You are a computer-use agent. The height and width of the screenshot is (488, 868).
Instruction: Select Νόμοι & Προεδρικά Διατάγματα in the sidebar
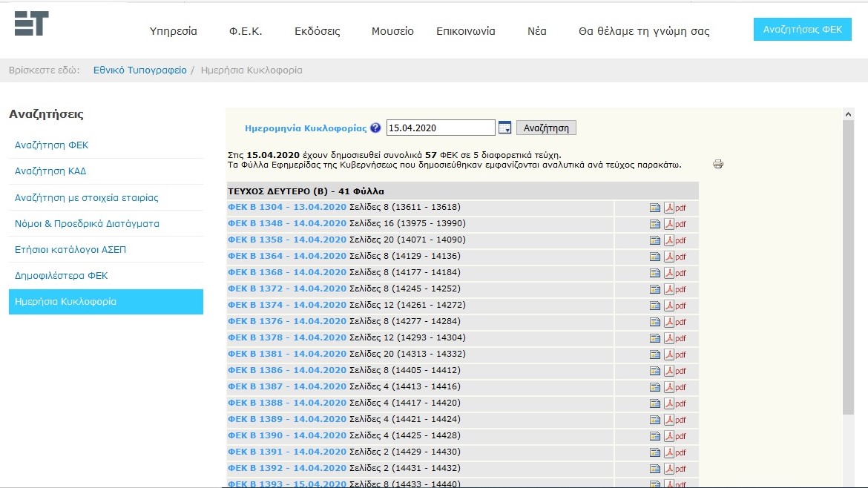tap(87, 223)
